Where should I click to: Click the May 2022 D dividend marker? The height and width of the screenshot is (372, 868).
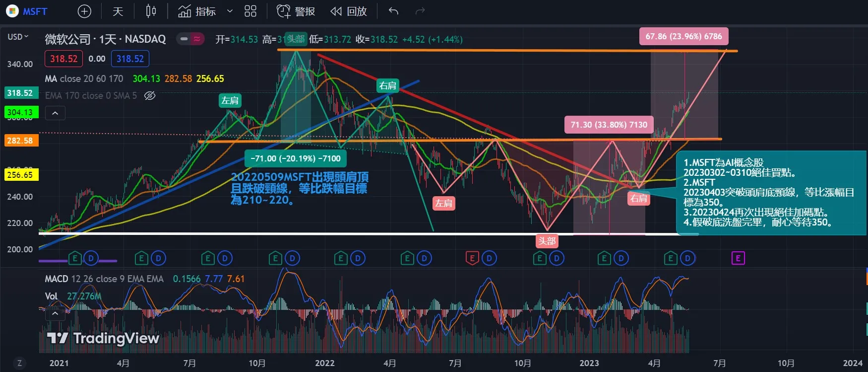424,258
